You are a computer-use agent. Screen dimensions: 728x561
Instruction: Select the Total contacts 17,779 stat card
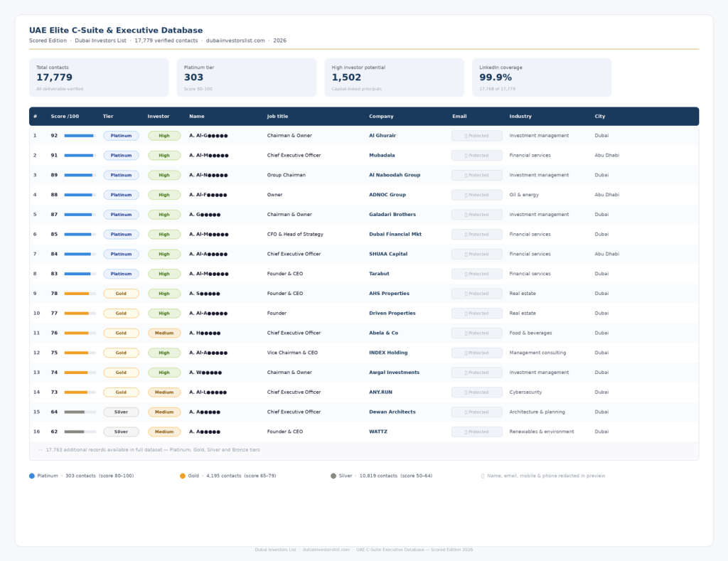point(99,78)
